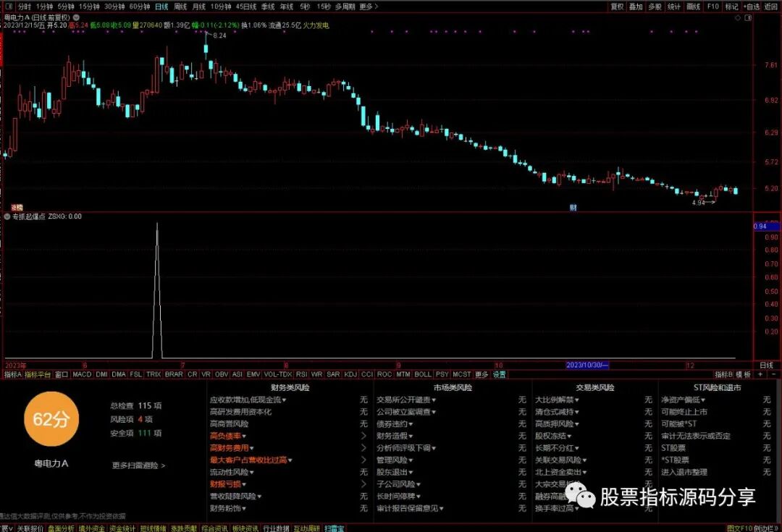Click the square icon beside the diamond icon
Screen dimensions: 782x532
pyautogui.click(x=747, y=18)
